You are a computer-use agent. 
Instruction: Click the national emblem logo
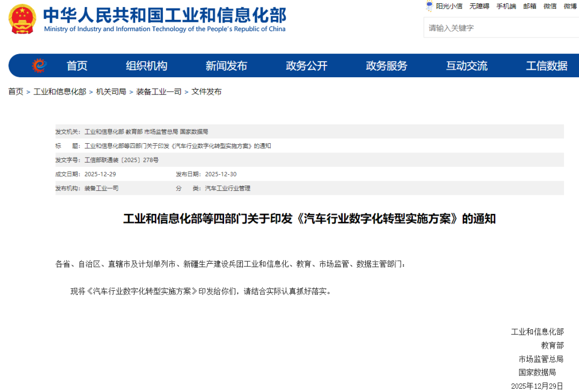23,19
